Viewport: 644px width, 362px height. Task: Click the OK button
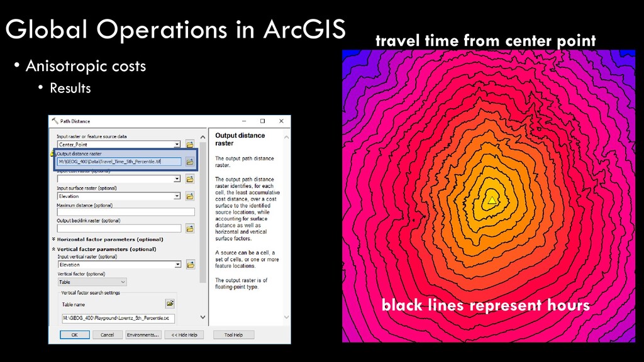click(x=75, y=335)
